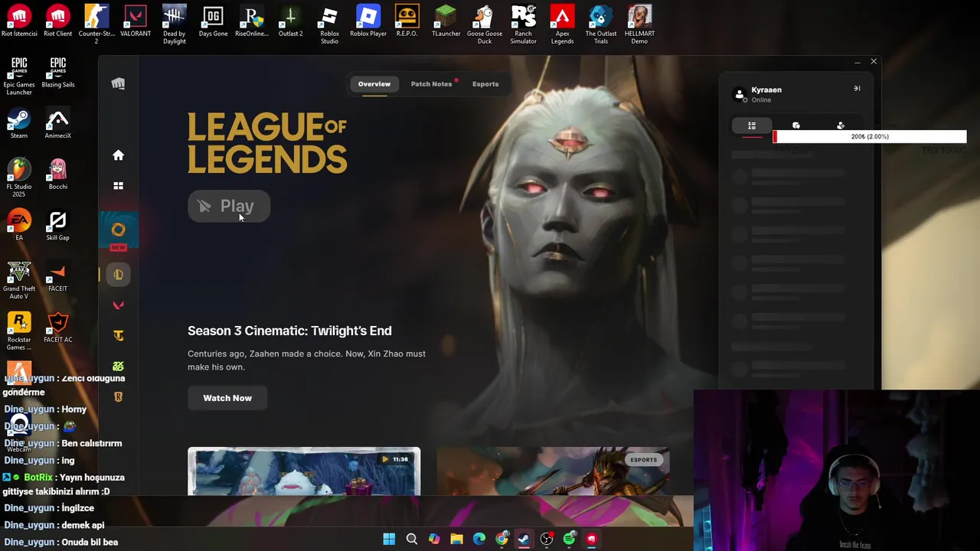Select League of Legends icon in sidebar

pos(118,275)
